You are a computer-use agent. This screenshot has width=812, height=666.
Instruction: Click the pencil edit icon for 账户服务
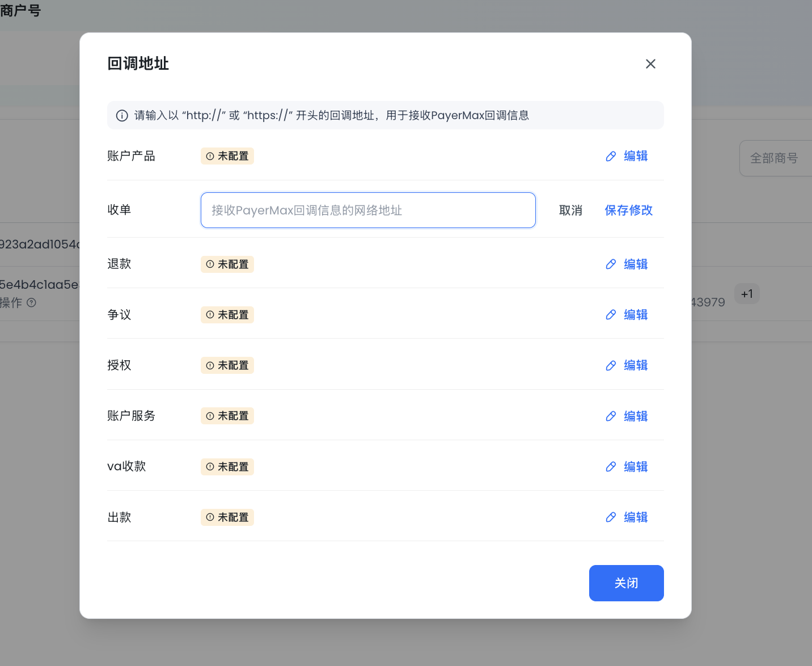[611, 416]
